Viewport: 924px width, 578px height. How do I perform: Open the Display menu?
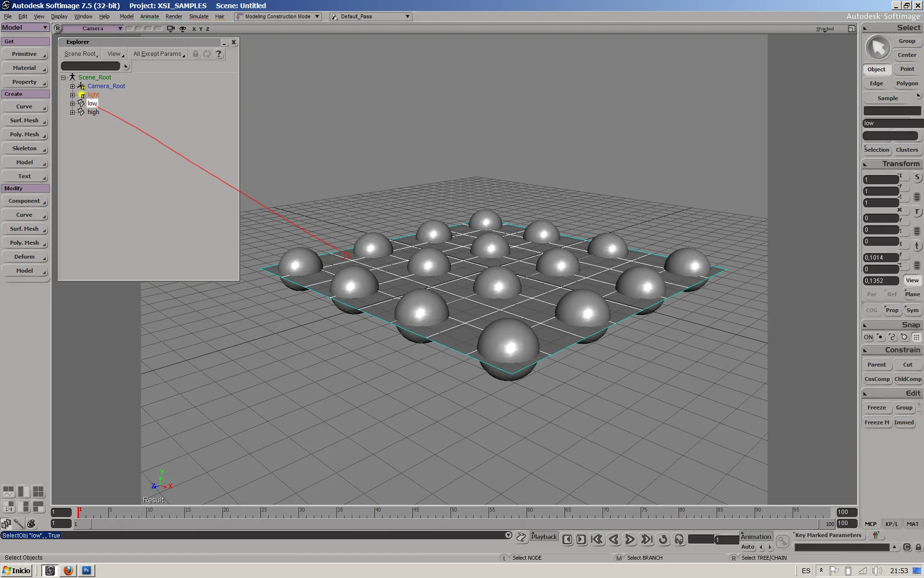tap(59, 16)
